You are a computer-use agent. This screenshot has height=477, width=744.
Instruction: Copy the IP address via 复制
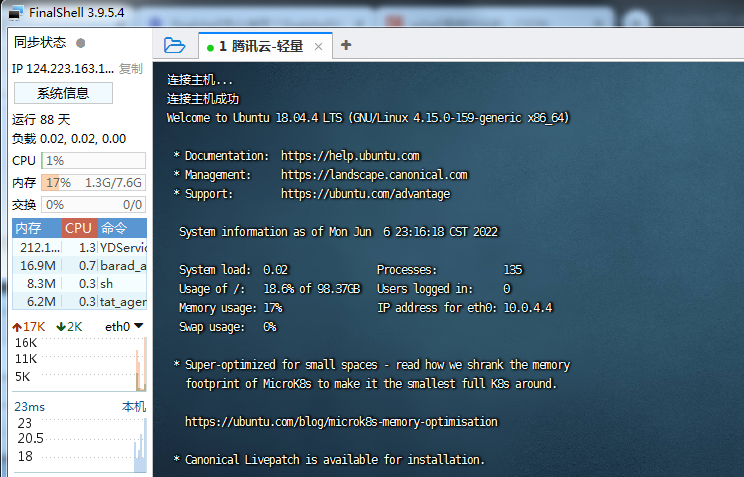(x=130, y=69)
